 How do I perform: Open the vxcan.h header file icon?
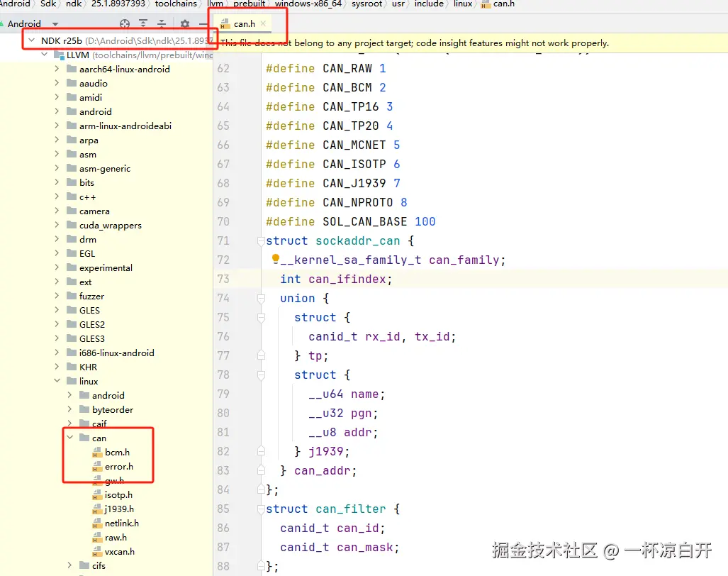pos(97,551)
